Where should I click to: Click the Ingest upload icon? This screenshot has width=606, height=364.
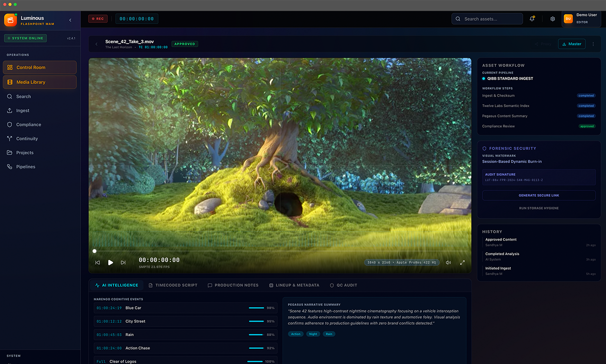[x=10, y=111]
